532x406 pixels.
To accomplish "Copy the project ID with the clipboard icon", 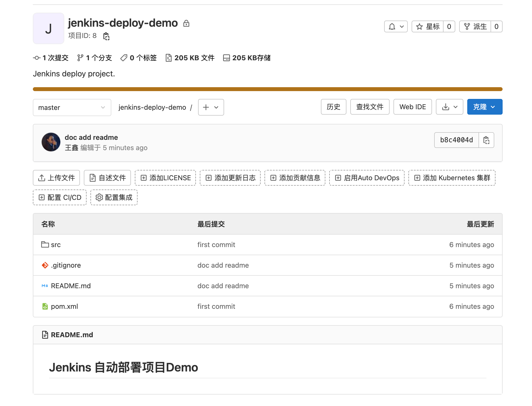I will click(106, 36).
